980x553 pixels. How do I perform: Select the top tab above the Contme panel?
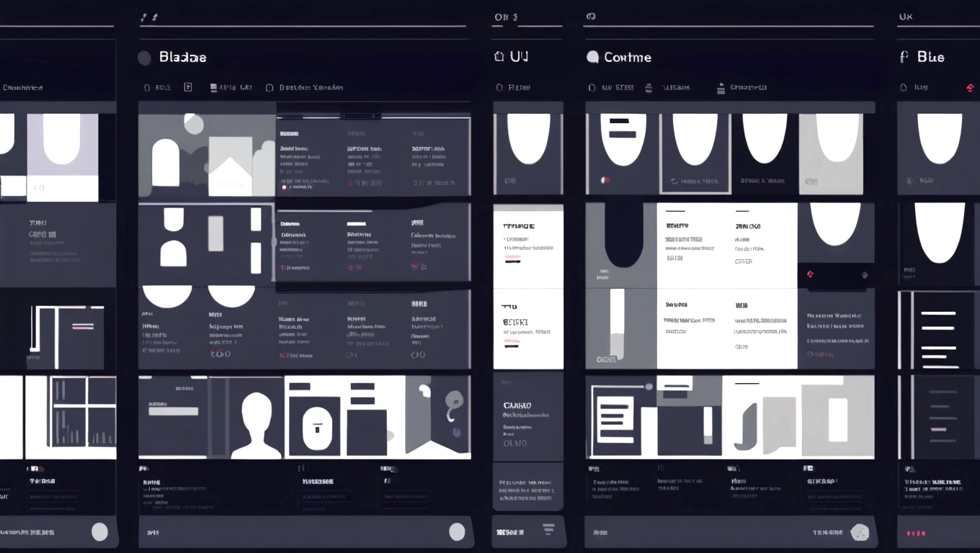click(591, 16)
